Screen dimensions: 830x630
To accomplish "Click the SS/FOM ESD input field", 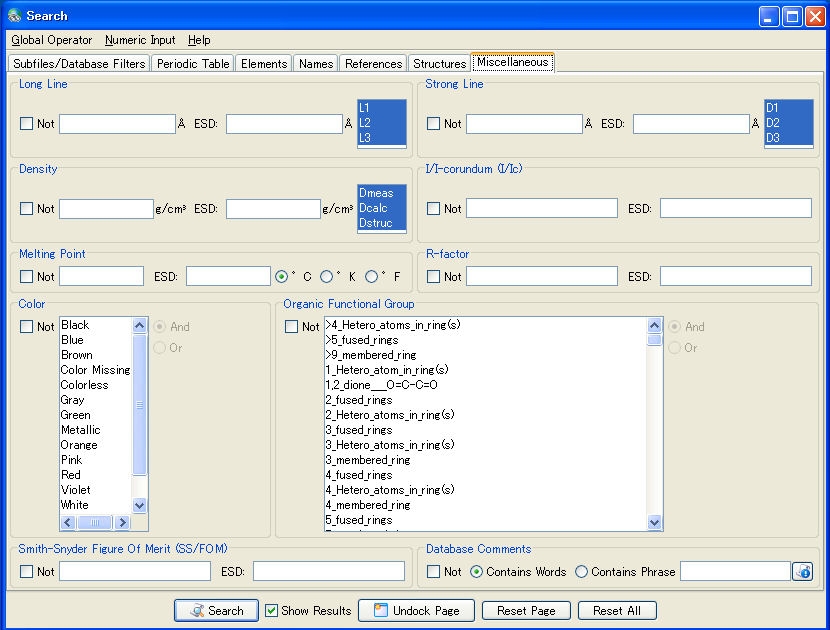I will [x=329, y=572].
